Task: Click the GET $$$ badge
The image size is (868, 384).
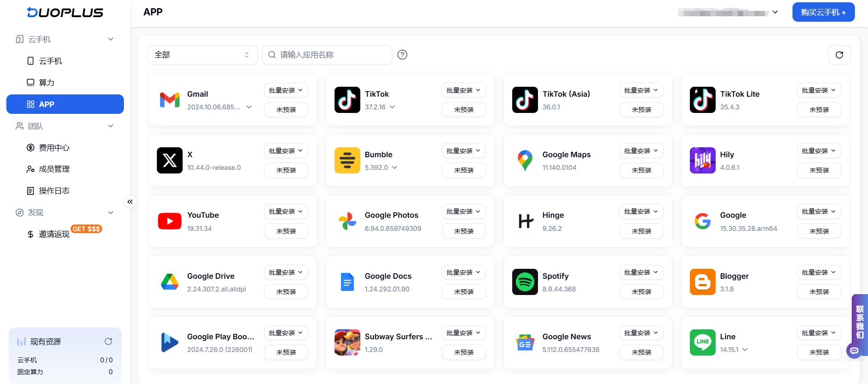Action: (x=86, y=229)
